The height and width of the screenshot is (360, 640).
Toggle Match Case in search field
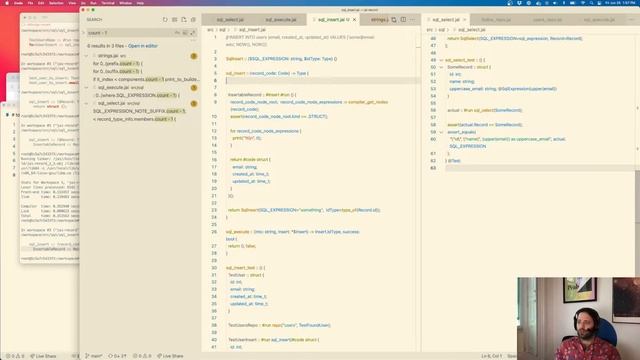pyautogui.click(x=177, y=33)
